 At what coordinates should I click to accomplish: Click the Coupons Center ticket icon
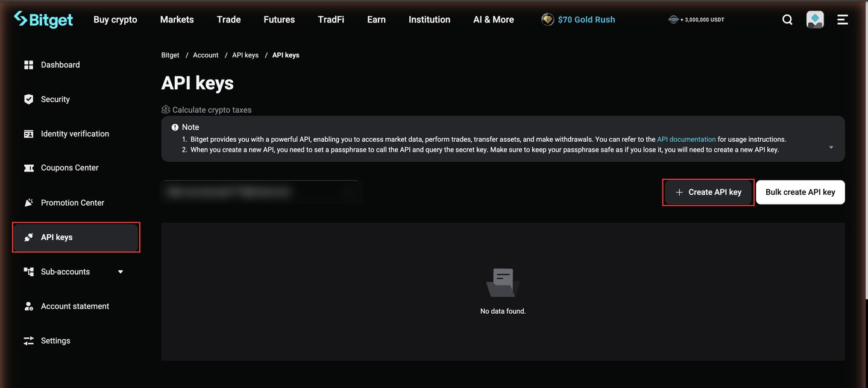tap(28, 168)
